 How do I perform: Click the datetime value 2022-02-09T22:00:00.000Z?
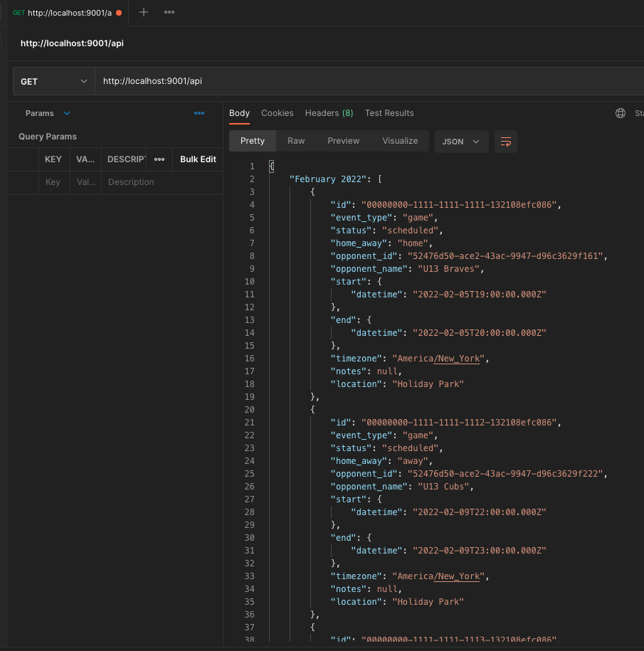click(480, 512)
